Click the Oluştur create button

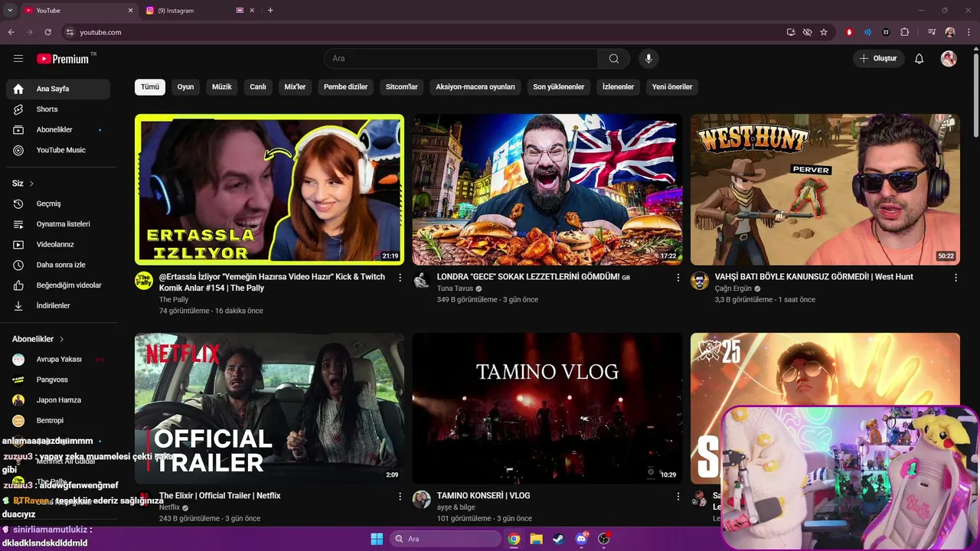(879, 59)
